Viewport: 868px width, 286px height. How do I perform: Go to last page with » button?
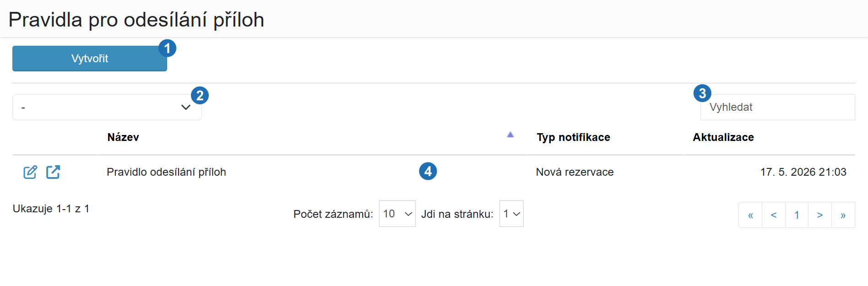point(843,215)
